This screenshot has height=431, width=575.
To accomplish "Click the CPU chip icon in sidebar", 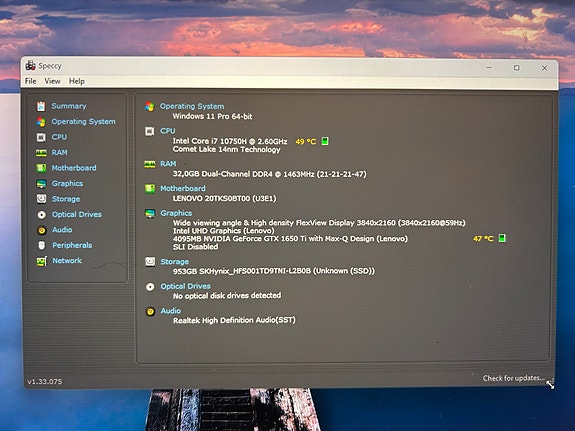I will pyautogui.click(x=41, y=137).
